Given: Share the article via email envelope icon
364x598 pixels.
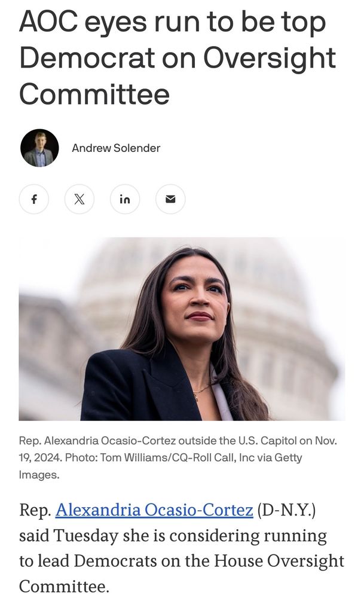Looking at the screenshot, I should coord(170,199).
